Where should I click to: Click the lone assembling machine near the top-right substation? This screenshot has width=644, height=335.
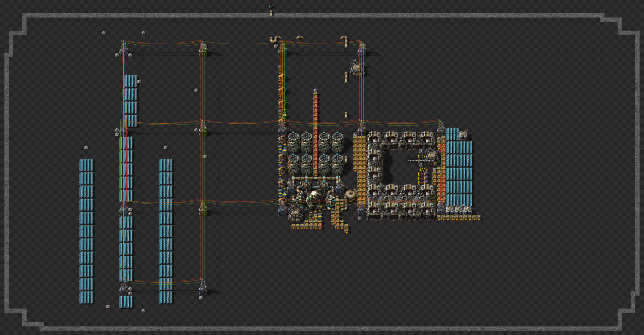pos(357,69)
